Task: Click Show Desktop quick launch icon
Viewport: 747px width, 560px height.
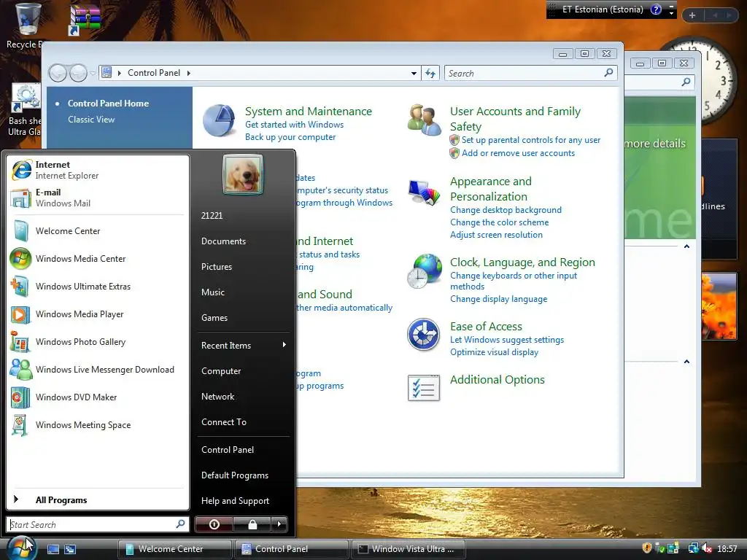Action: point(53,549)
